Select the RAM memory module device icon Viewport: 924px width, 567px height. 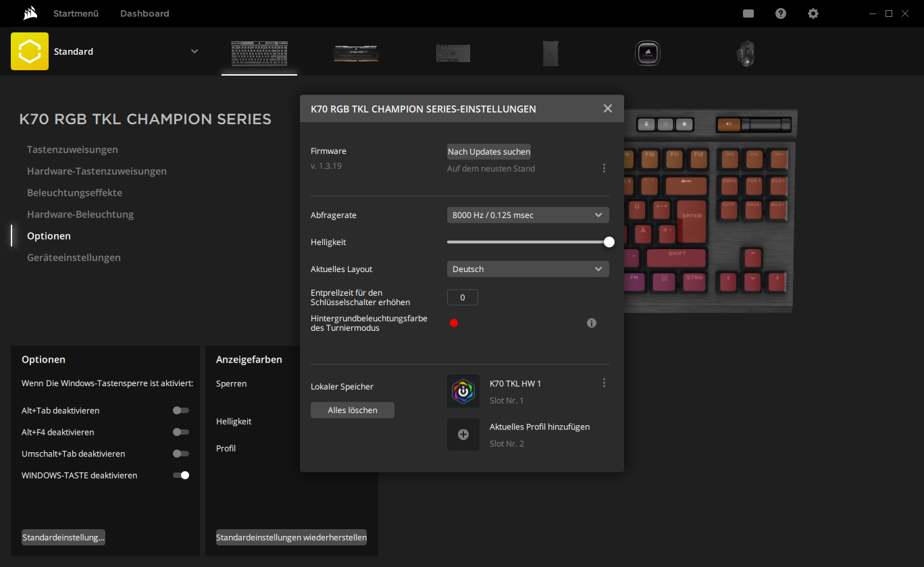pos(356,53)
